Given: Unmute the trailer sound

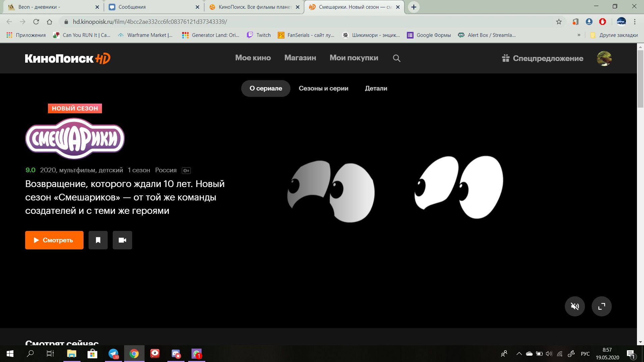Looking at the screenshot, I should click(575, 306).
